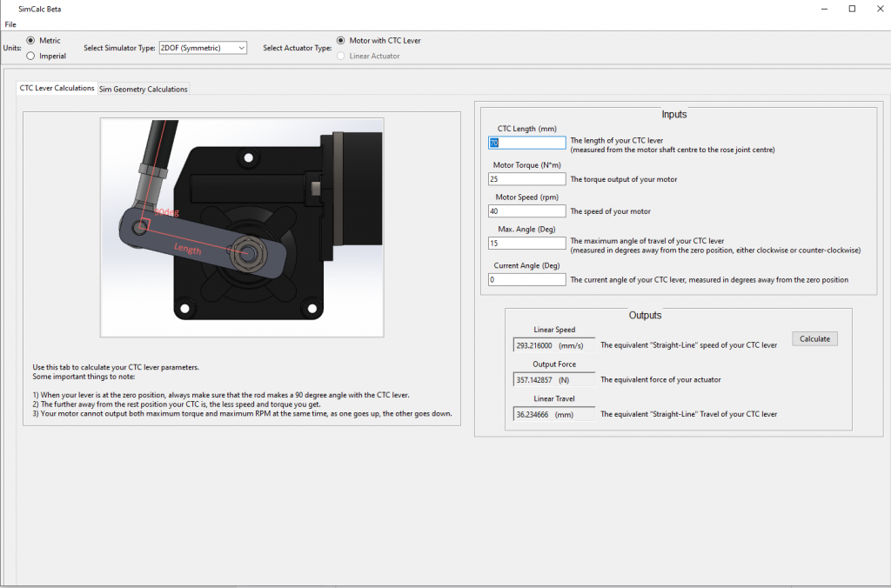
Task: Click 'The torque output of your motor' description
Action: click(623, 179)
